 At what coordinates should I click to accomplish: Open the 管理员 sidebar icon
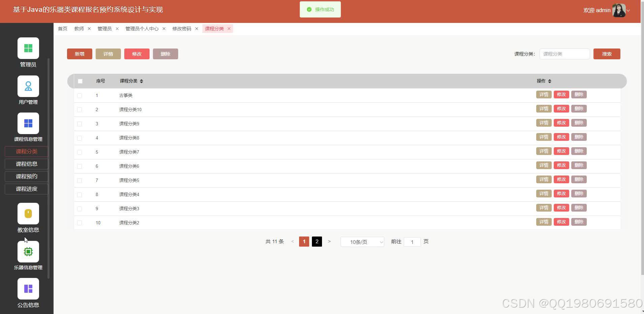pos(28,48)
